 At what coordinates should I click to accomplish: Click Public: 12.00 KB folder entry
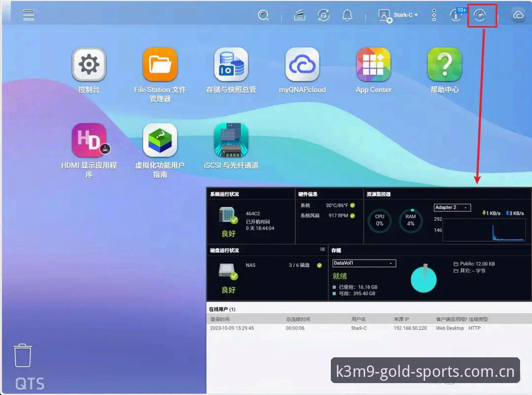coord(474,263)
